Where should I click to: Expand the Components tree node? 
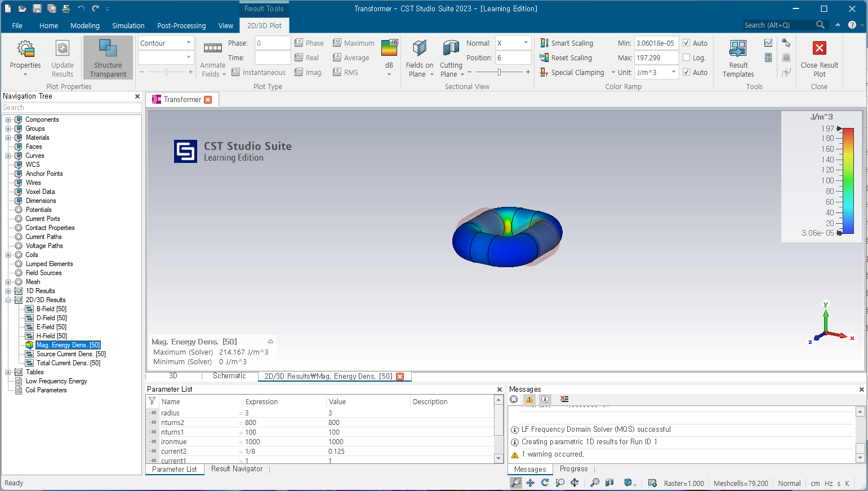click(x=8, y=120)
